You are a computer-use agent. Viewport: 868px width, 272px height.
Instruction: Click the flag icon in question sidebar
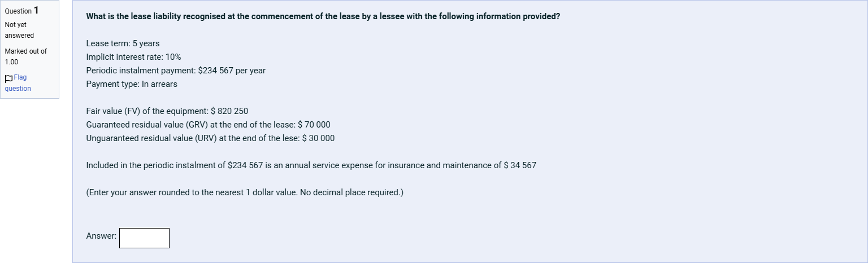[8, 78]
